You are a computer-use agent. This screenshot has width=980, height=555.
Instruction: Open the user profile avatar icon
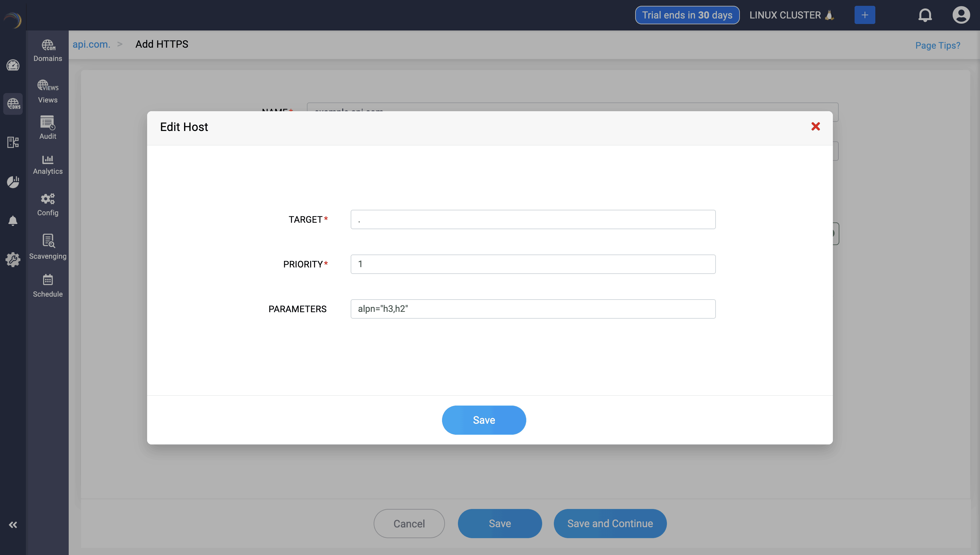point(961,15)
